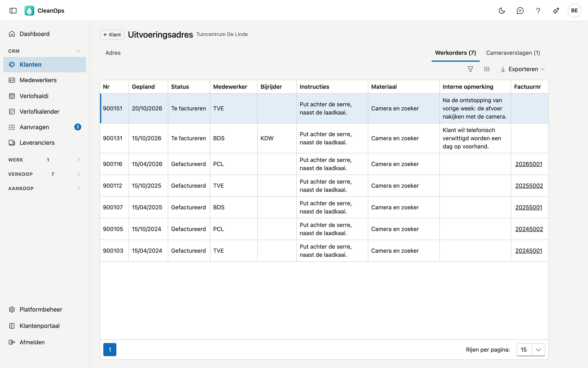Expand the WERK section
This screenshot has height=368, width=588.
click(45, 160)
